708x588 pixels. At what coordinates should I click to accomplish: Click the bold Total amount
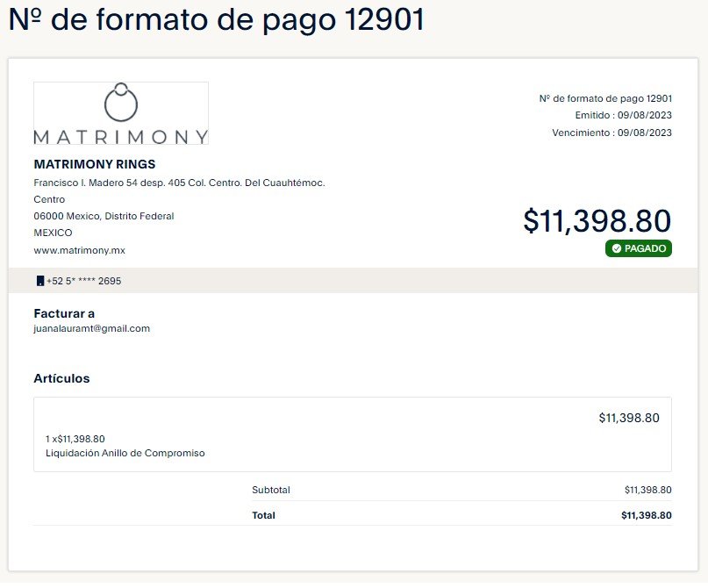[x=647, y=515]
